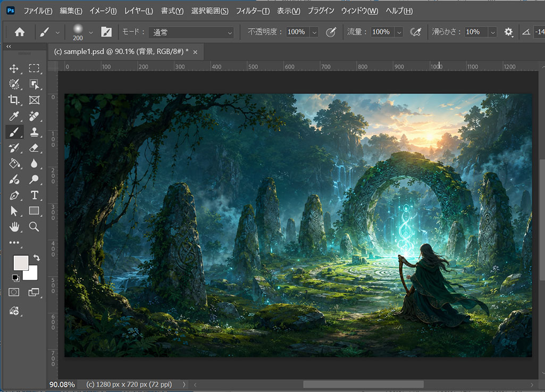Viewport: 545px width, 392px height.
Task: Click the 不透明度 100% value field
Action: point(298,32)
